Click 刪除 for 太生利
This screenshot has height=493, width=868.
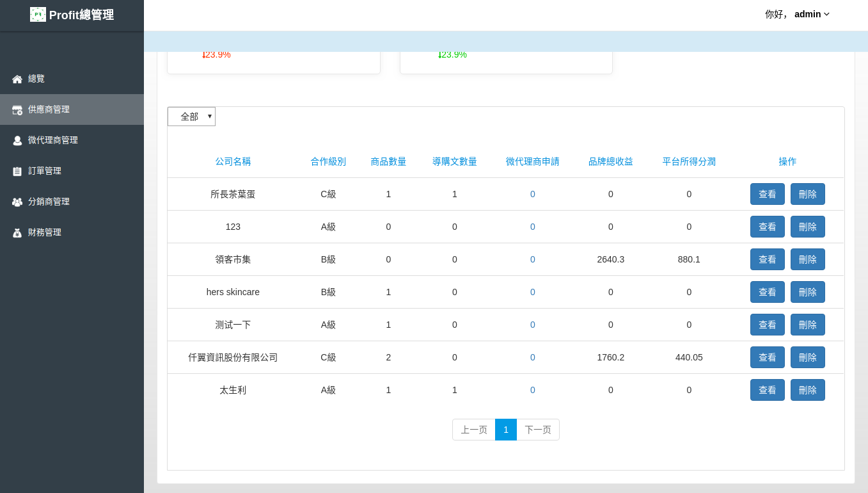pos(808,390)
